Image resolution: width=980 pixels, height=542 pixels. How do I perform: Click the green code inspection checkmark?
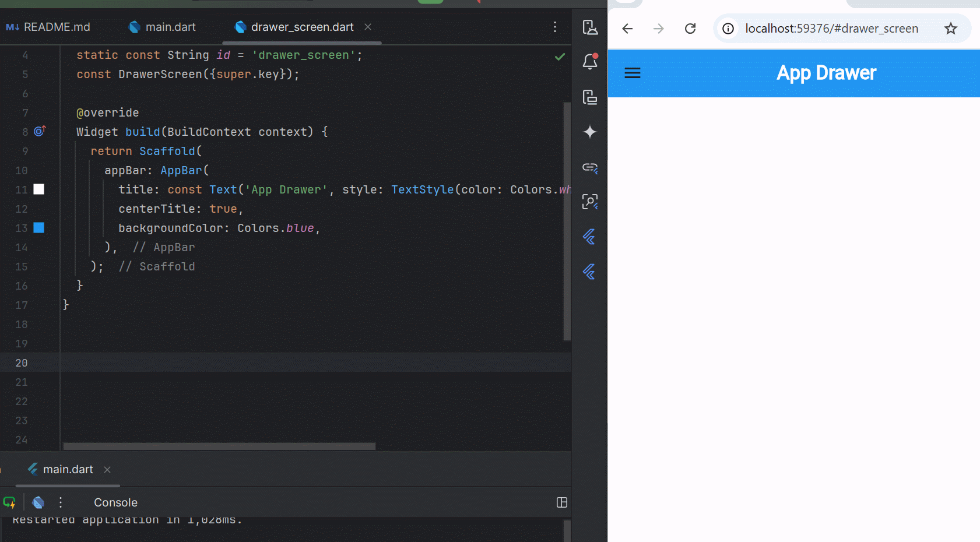pos(560,57)
